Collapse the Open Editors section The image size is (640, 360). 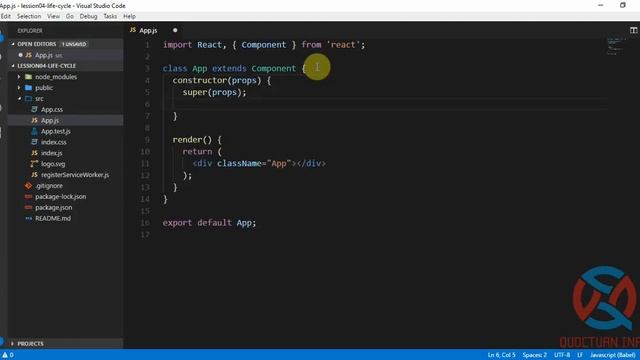click(13, 44)
